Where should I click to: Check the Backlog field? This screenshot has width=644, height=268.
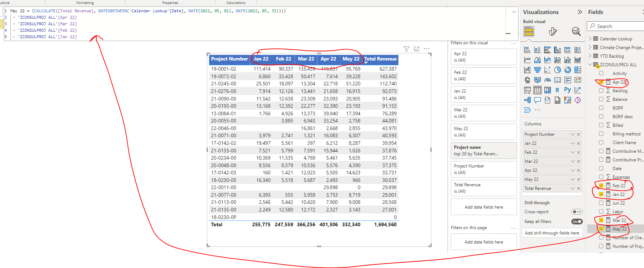tap(601, 91)
